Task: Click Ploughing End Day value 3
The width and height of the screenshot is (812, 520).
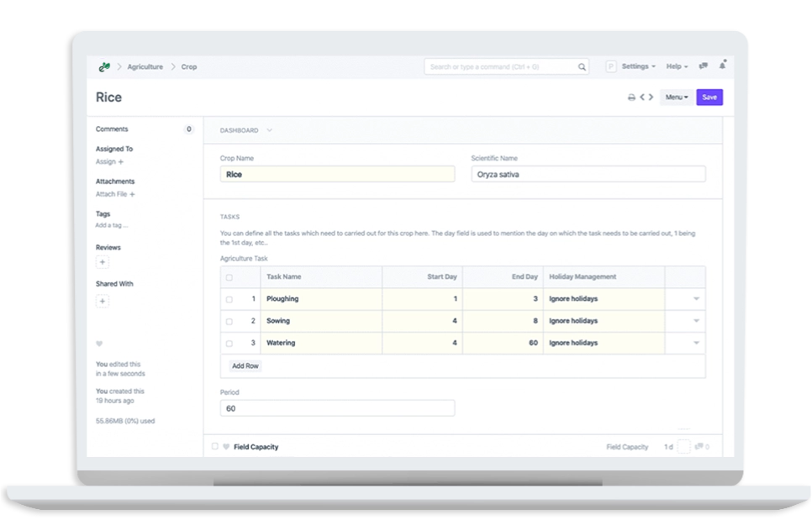Action: 503,299
